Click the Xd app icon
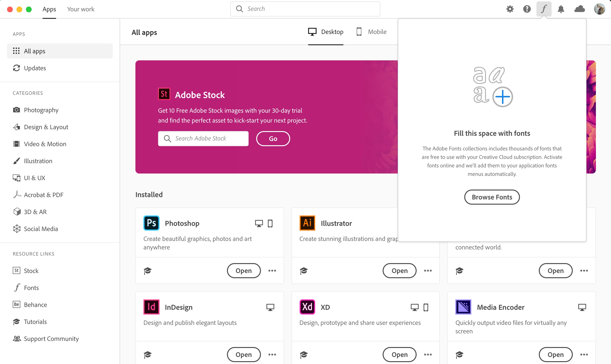Screen dimensions: 611x364 tap(307, 307)
